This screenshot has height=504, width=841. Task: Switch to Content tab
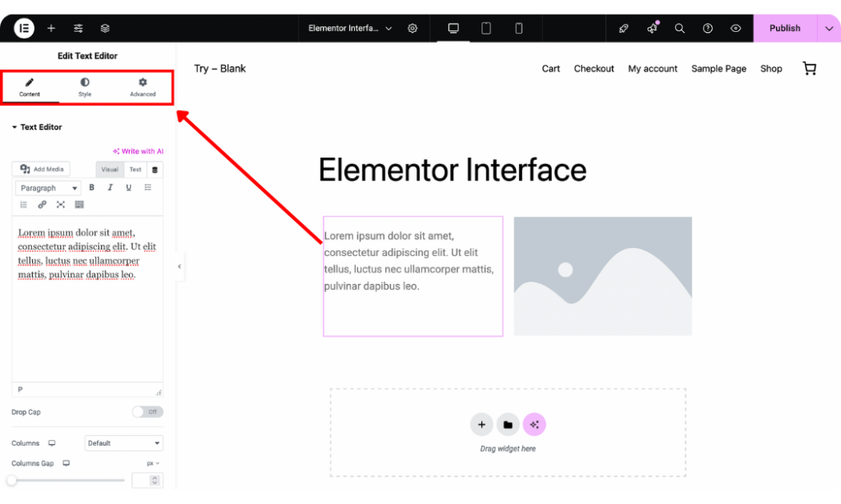pos(30,87)
